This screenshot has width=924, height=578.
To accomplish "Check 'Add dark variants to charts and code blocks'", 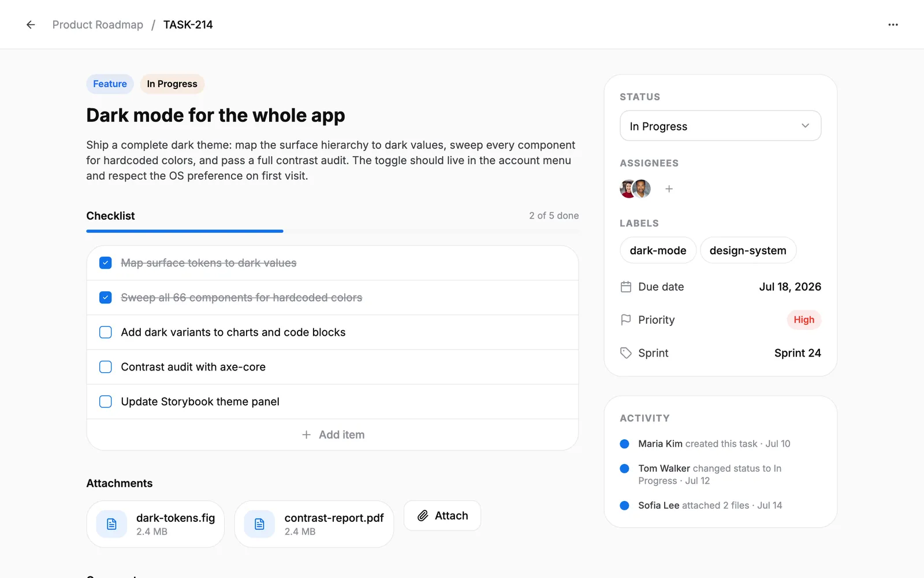I will 105,332.
